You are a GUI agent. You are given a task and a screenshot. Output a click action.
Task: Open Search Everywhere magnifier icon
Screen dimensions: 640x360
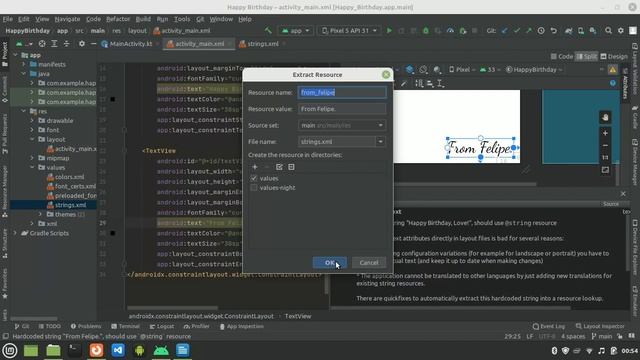[608, 31]
